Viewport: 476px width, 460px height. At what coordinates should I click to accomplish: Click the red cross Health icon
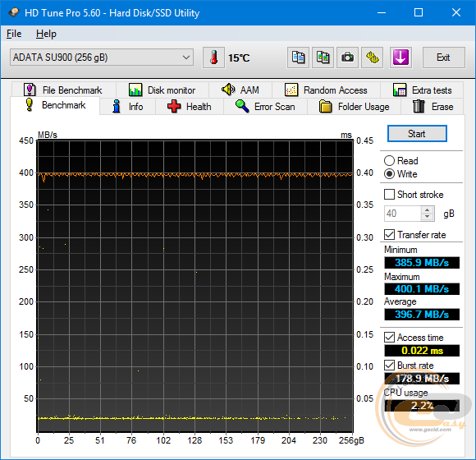coord(174,106)
